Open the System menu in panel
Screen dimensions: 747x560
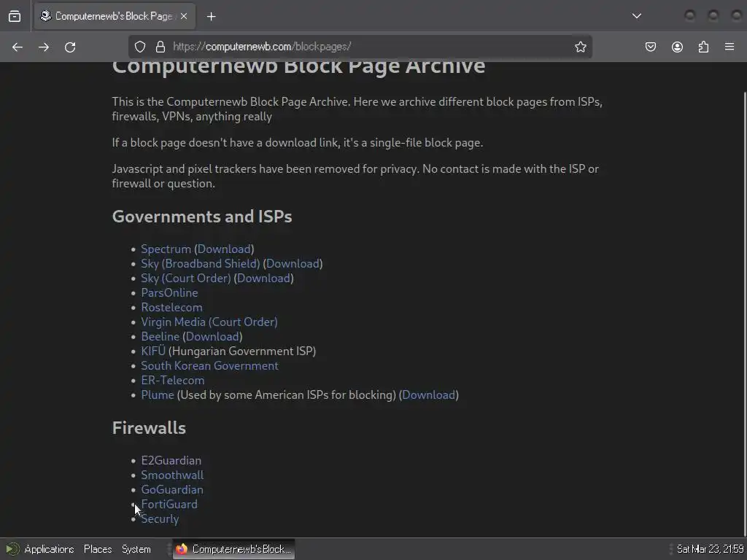pyautogui.click(x=136, y=549)
